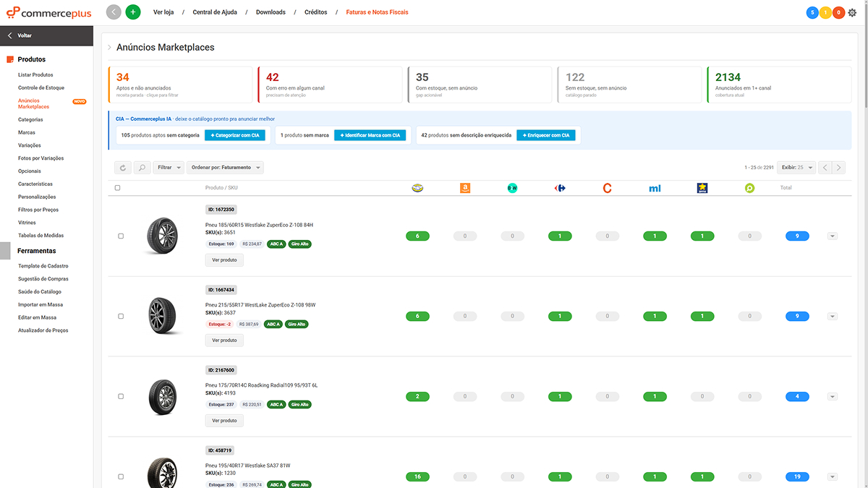Image resolution: width=868 pixels, height=488 pixels.
Task: Select Saúde do Catálogo in the sidebar
Action: tap(40, 292)
